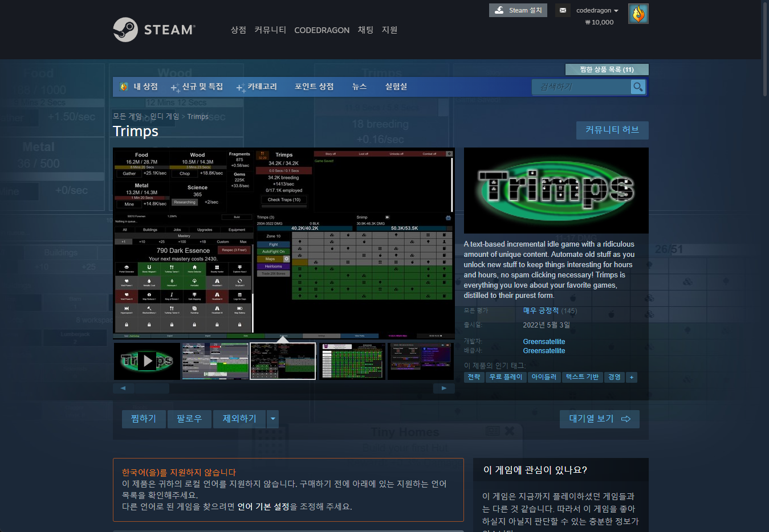Image resolution: width=769 pixels, height=532 pixels.
Task: Click the Steam logo
Action: 154,30
